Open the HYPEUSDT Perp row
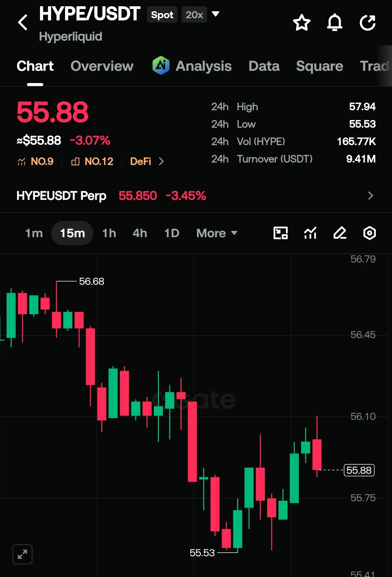Screen dimensions: 392x577 pos(196,196)
